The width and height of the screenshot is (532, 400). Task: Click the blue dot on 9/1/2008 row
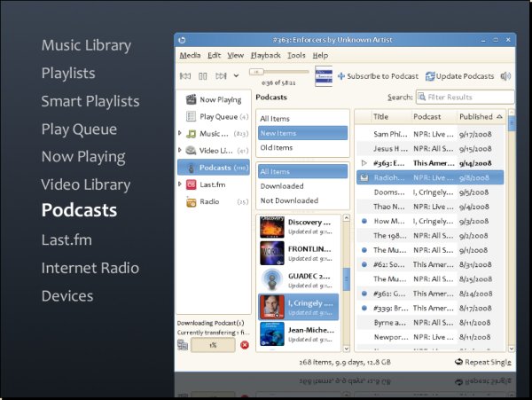(x=364, y=250)
